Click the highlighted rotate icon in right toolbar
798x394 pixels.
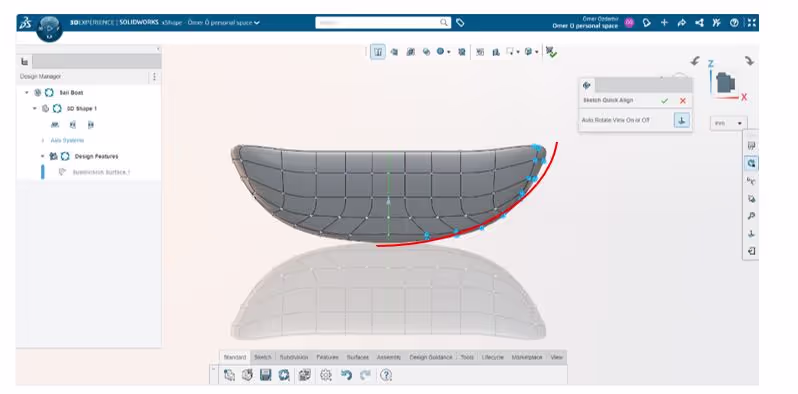click(751, 163)
